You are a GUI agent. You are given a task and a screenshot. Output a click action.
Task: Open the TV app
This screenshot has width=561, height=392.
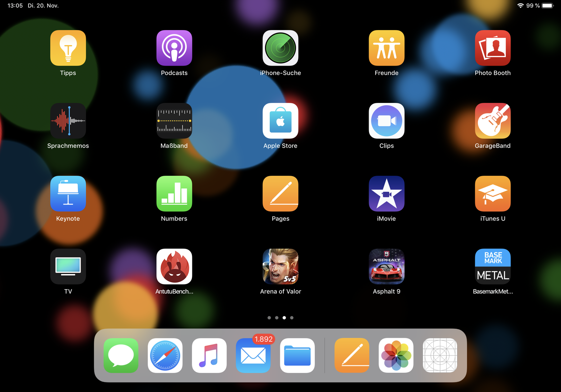[x=68, y=267]
